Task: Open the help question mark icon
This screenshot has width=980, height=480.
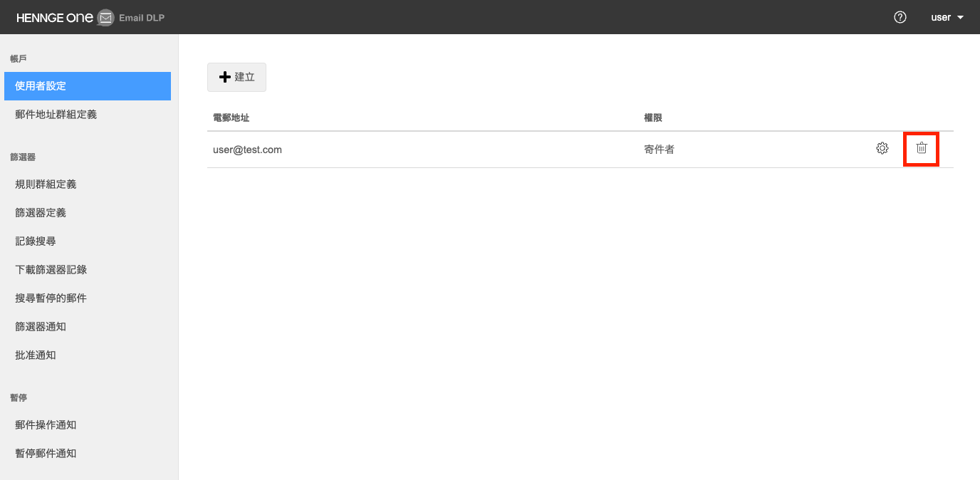Action: coord(900,17)
